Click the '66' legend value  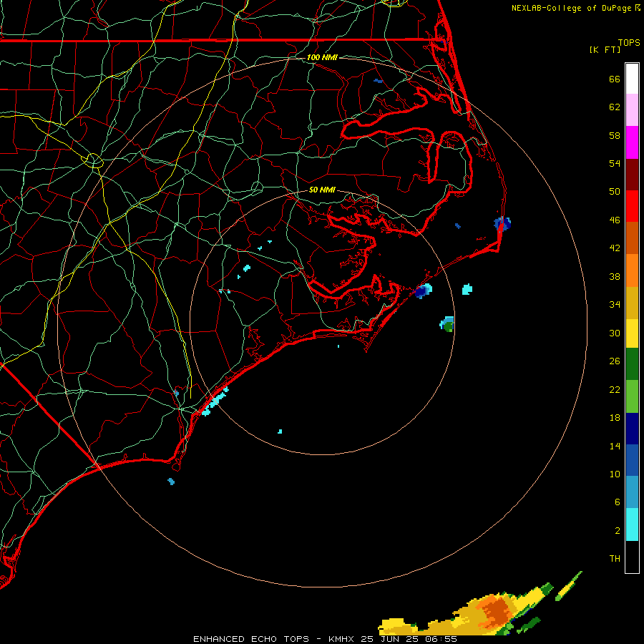615,79
